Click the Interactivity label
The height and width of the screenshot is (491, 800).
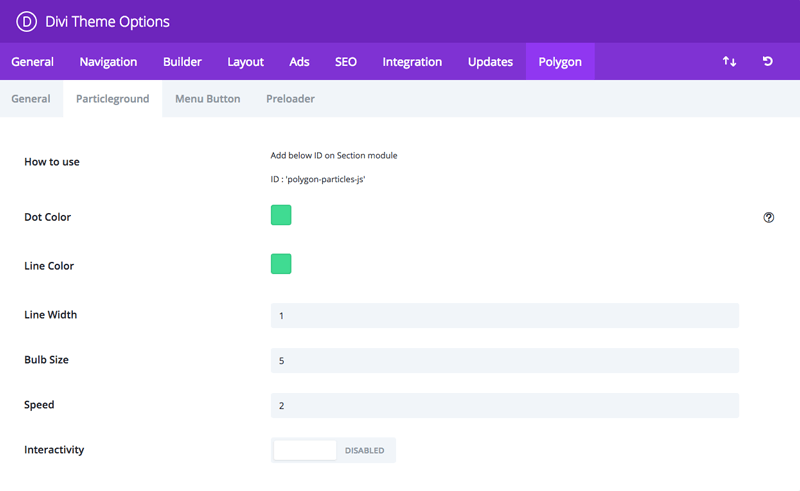(x=54, y=450)
